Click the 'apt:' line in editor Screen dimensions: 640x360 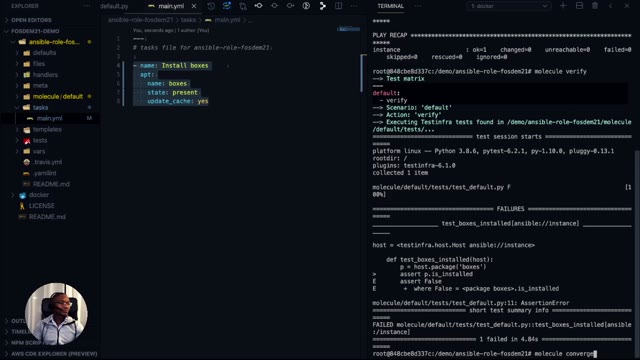coord(147,75)
